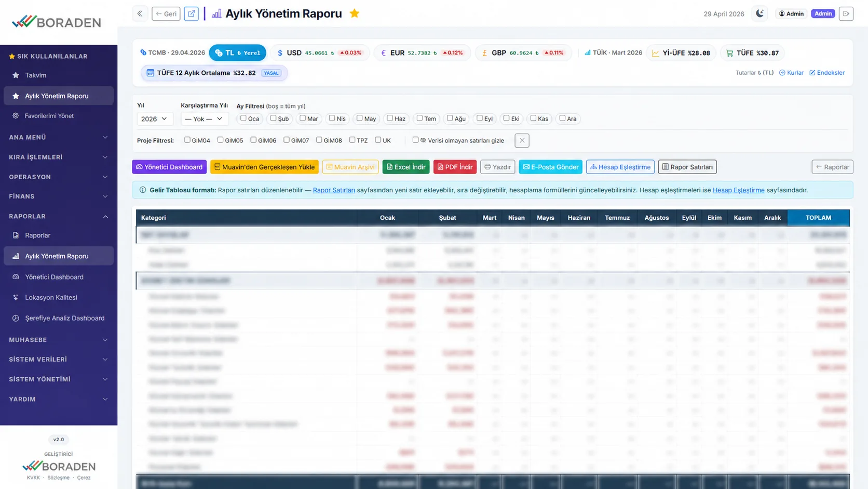Open the Yıl 2026 dropdown
This screenshot has width=868, height=489.
(155, 119)
